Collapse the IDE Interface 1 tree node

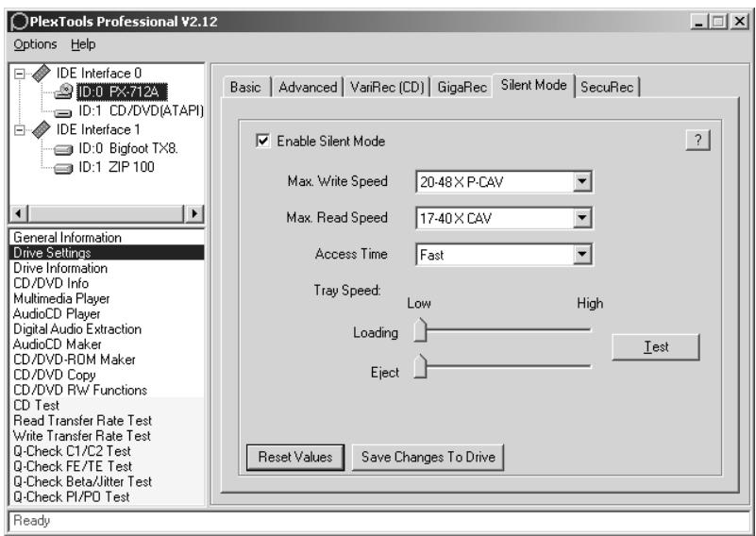(20, 129)
